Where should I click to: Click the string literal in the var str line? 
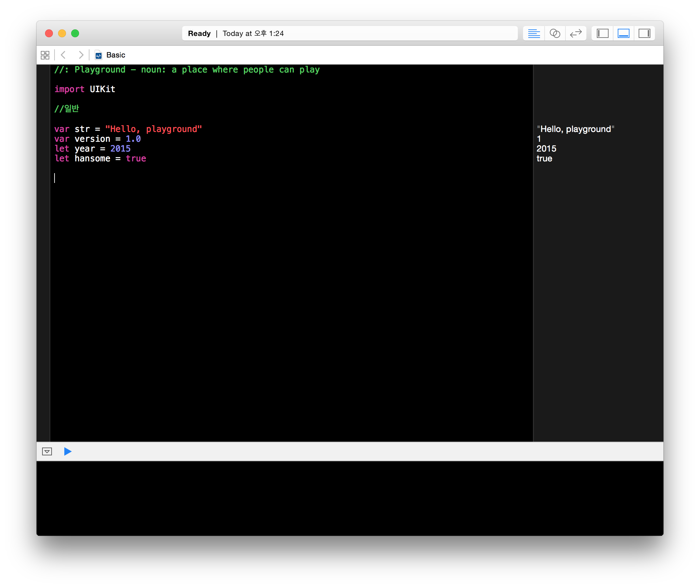tap(153, 129)
